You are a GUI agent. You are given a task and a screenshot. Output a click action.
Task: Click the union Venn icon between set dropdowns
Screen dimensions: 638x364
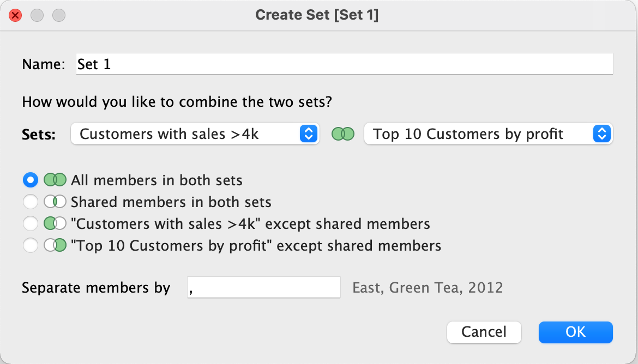coord(343,134)
